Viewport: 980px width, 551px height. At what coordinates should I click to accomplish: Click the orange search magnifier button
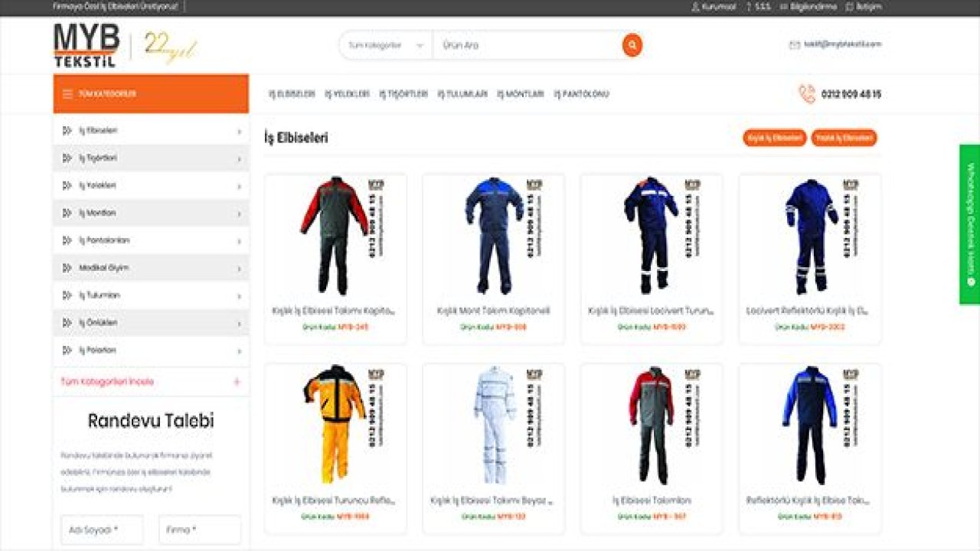click(632, 45)
